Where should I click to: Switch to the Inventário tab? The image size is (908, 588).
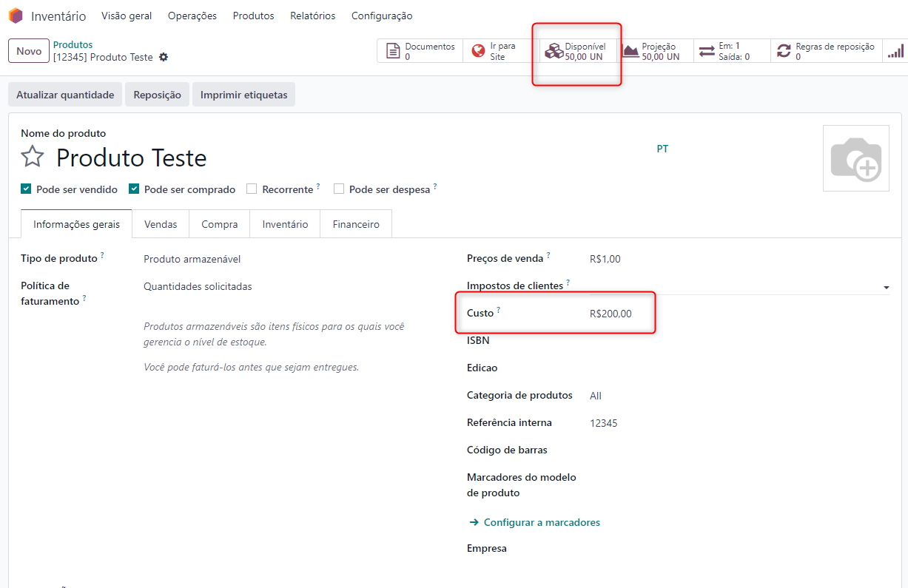(x=285, y=224)
